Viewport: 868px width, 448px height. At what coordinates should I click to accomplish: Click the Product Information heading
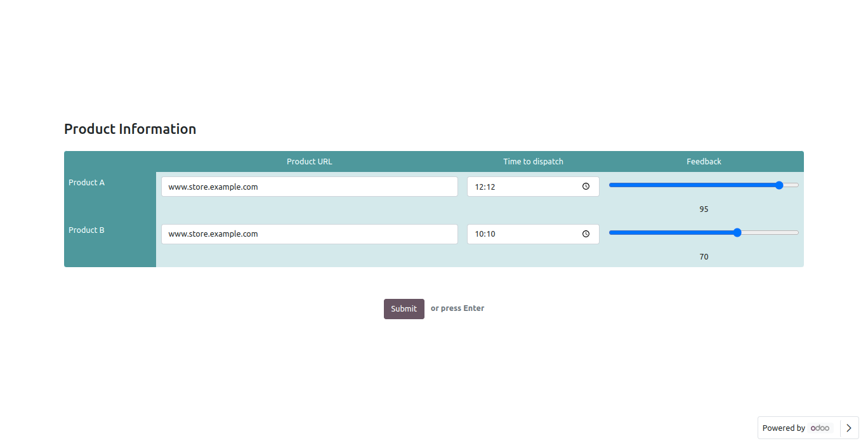tap(130, 129)
